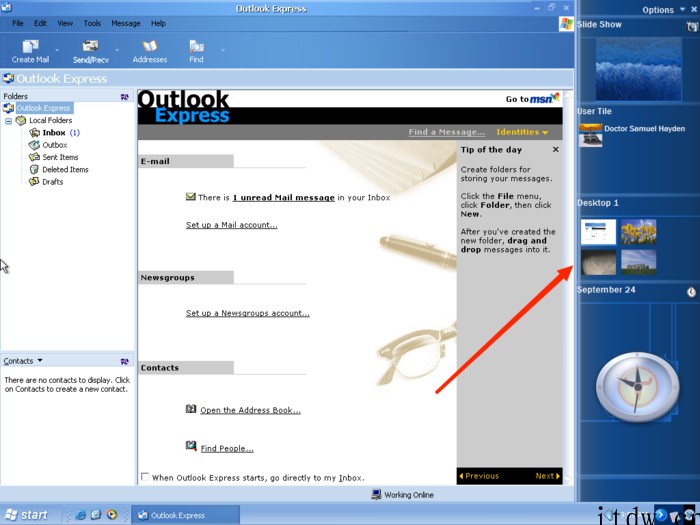This screenshot has height=525, width=700.
Task: Open the Create Mail dropdown arrow
Action: tap(57, 50)
